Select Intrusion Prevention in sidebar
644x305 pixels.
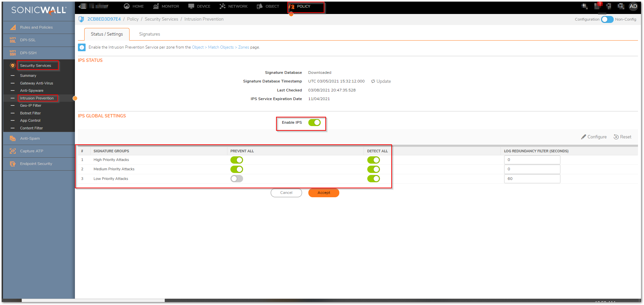point(37,98)
